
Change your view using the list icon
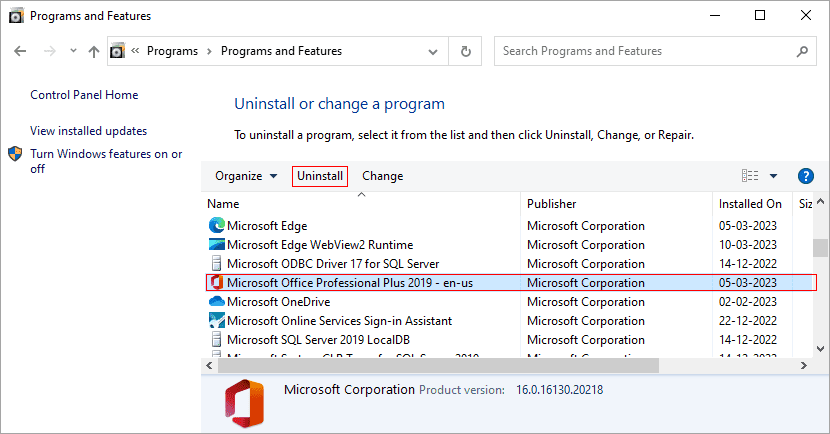[750, 176]
